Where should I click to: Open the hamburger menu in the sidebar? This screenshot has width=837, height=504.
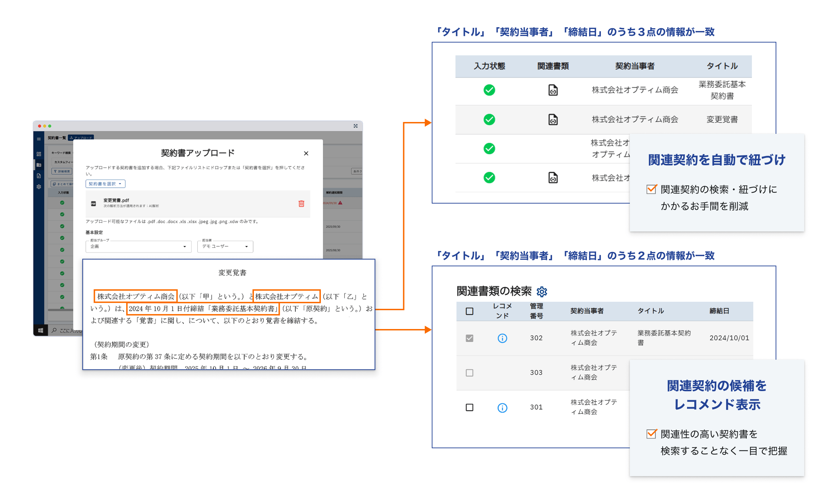(39, 139)
